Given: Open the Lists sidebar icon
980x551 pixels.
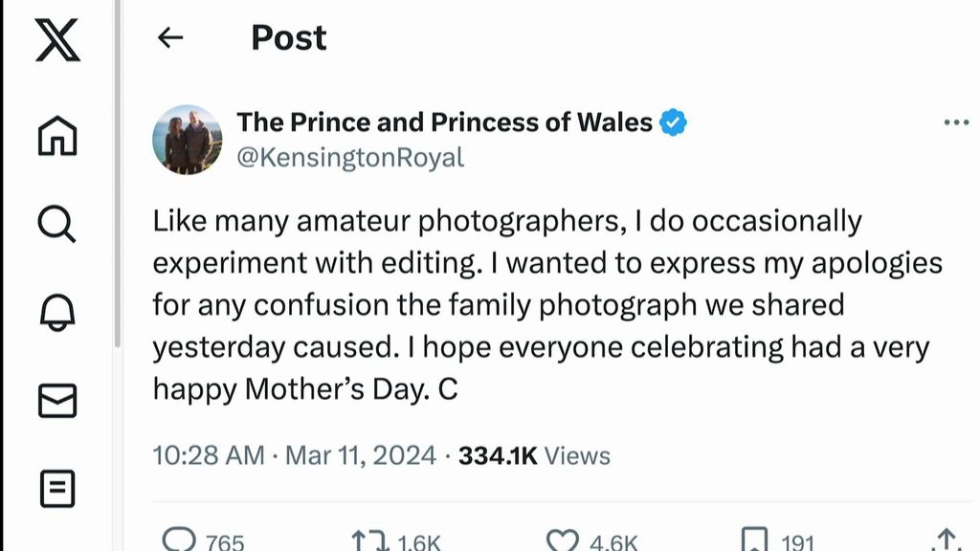Looking at the screenshot, I should [x=57, y=490].
